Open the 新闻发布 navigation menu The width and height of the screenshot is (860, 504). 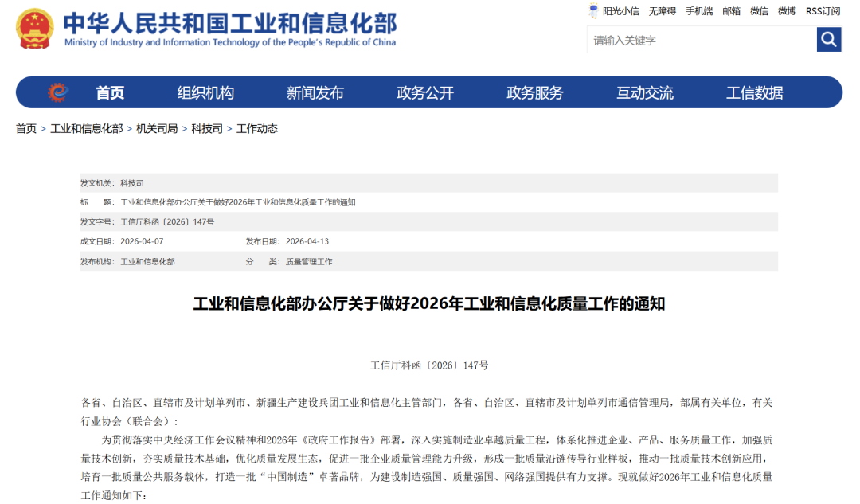315,92
